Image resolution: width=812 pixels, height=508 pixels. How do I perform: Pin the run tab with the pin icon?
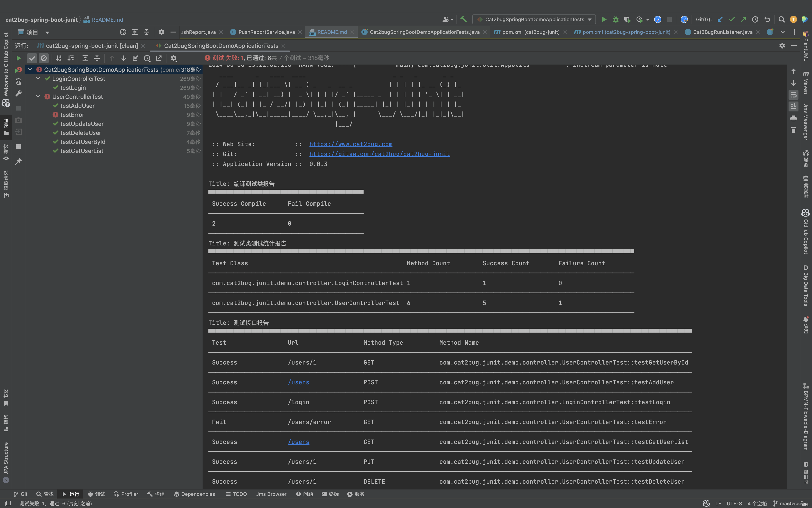18,162
